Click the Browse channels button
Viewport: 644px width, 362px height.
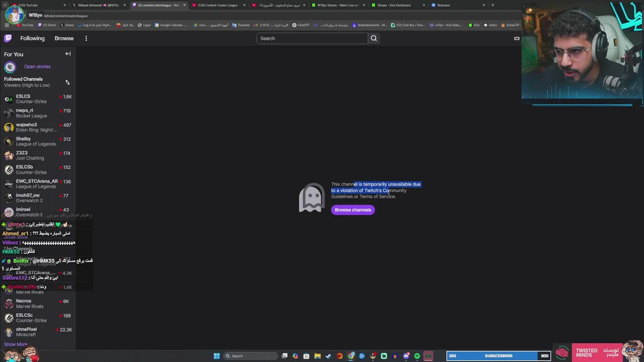[x=353, y=210]
